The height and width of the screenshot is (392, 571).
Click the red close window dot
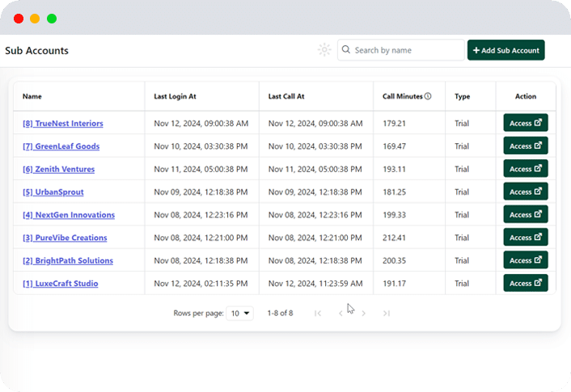19,19
